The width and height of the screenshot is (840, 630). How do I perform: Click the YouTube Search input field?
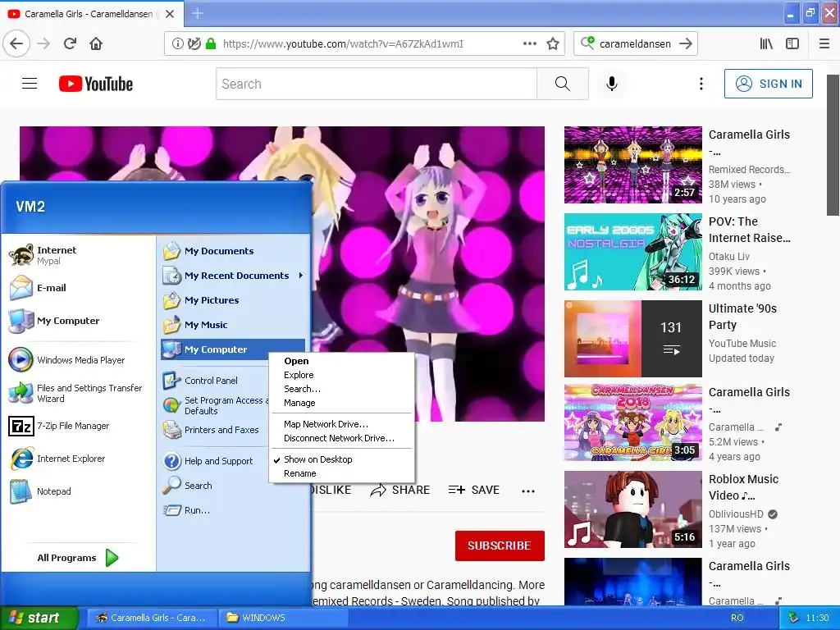click(377, 84)
